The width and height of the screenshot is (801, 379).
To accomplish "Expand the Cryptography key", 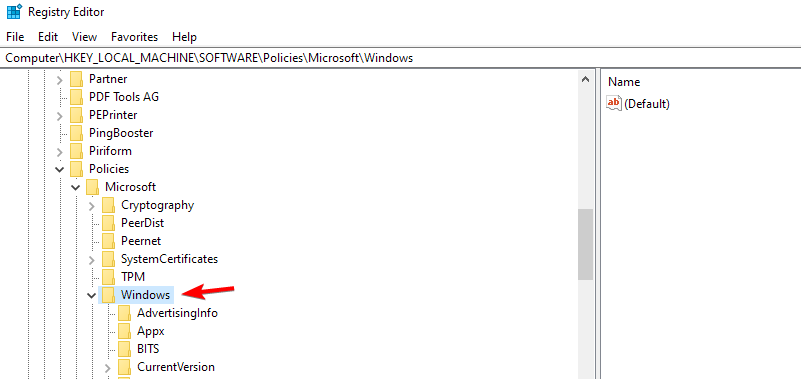I will point(91,205).
